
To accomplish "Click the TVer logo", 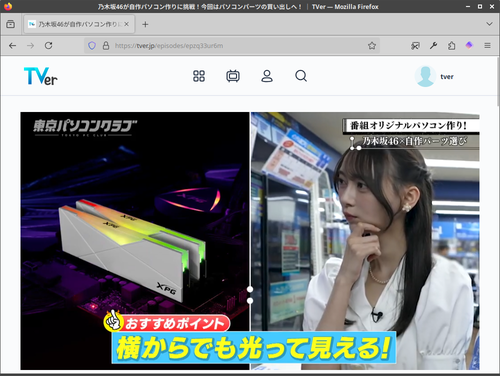I will click(x=41, y=76).
